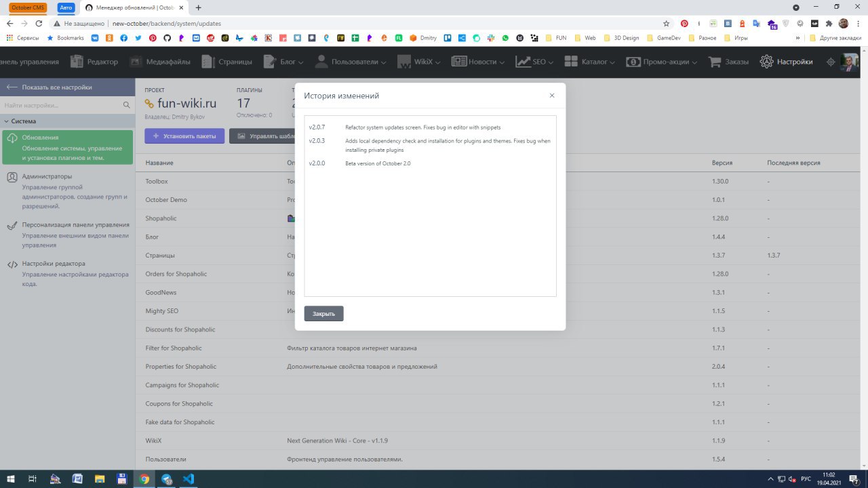Open the Facebook bookmark icon
The image size is (868, 488).
123,38
